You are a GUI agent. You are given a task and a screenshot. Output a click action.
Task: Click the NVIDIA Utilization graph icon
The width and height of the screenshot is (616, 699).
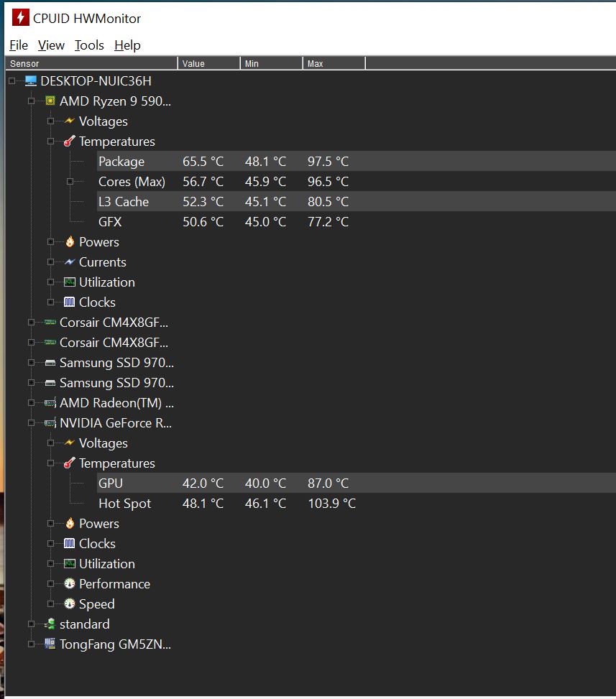click(70, 563)
